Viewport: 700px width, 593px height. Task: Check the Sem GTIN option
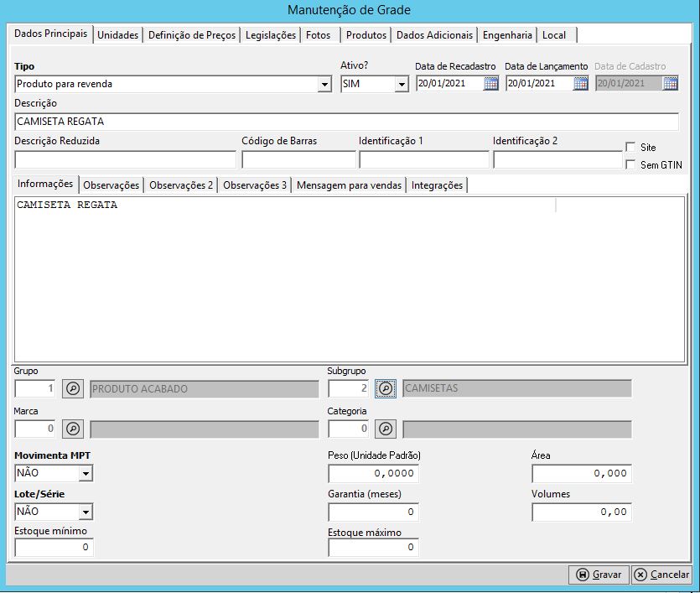[630, 164]
